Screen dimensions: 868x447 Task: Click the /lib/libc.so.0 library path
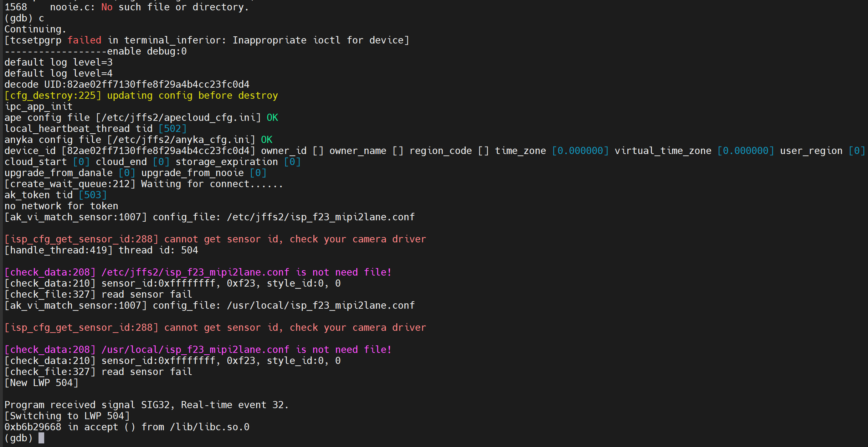[210, 427]
